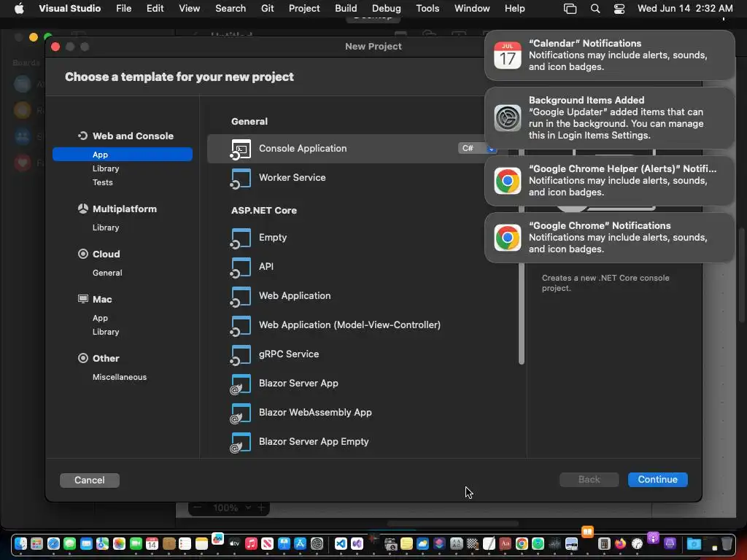
Task: Select Miscellaneous under Other
Action: 120,377
